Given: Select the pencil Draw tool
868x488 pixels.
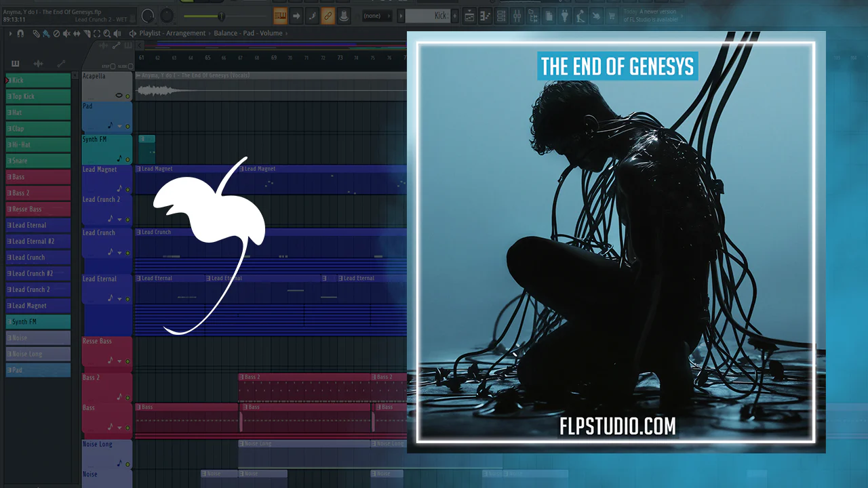Looking at the screenshot, I should pyautogui.click(x=36, y=33).
